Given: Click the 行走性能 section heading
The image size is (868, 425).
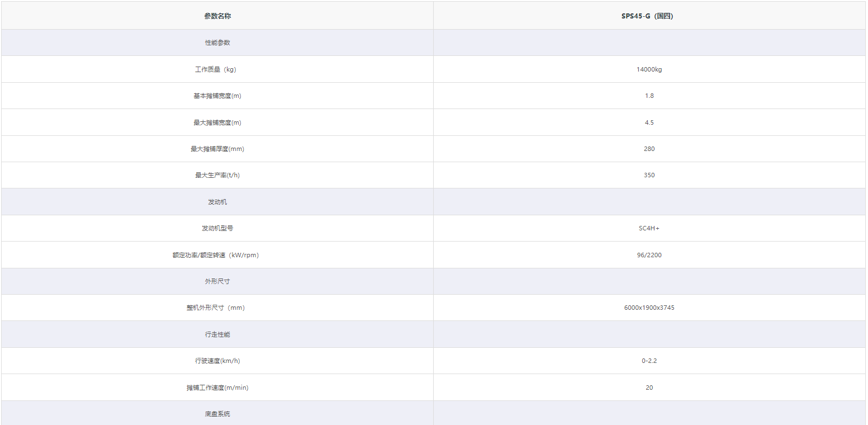Looking at the screenshot, I should (217, 334).
